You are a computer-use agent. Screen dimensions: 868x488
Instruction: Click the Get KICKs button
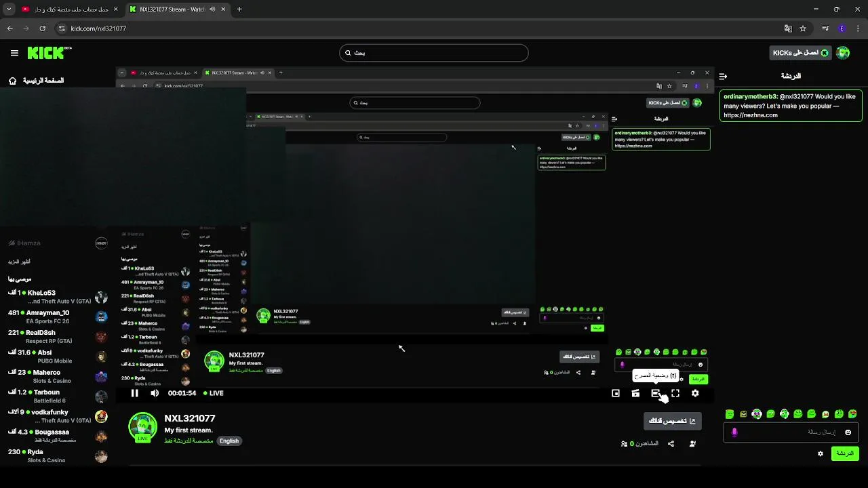[x=801, y=53]
